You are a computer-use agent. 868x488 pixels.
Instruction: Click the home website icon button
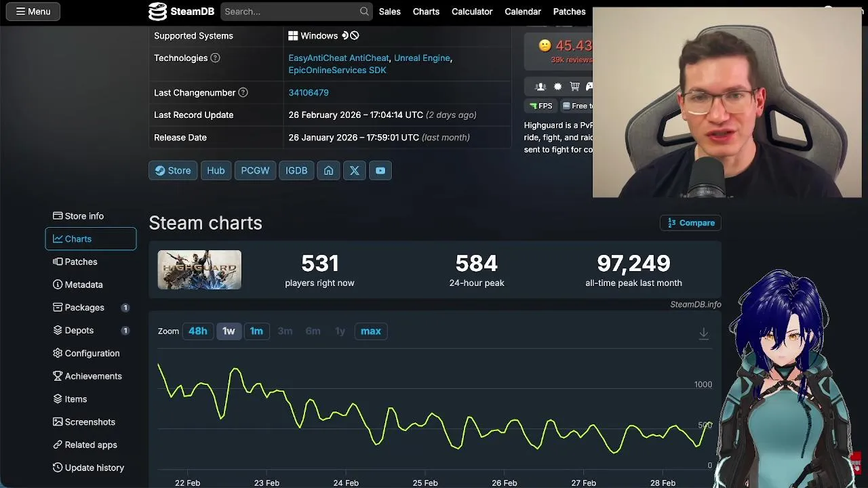tap(328, 171)
